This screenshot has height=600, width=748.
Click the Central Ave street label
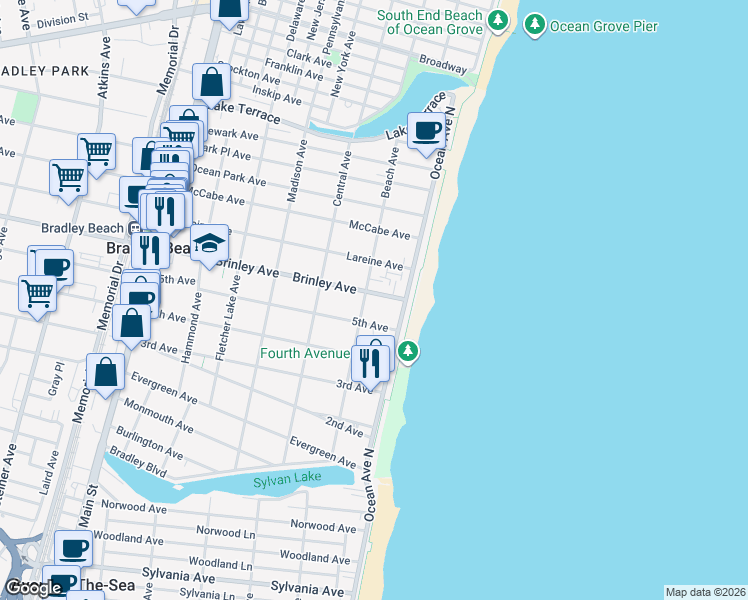342,179
